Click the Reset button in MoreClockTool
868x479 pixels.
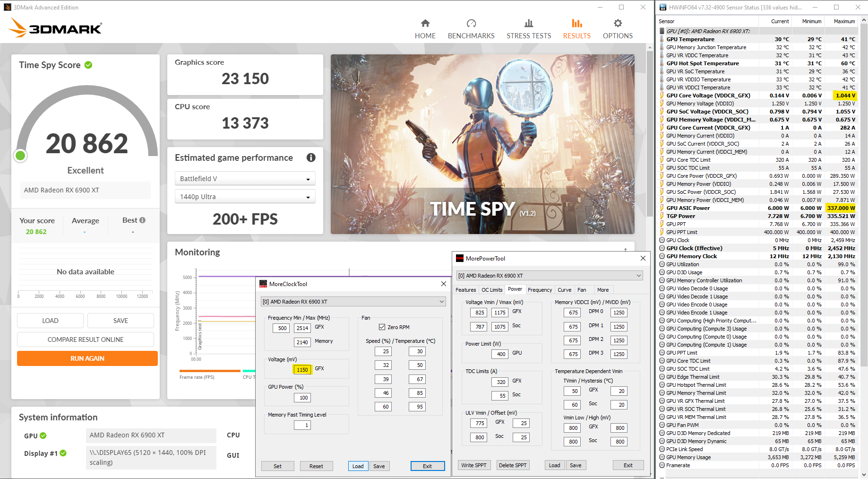click(316, 466)
